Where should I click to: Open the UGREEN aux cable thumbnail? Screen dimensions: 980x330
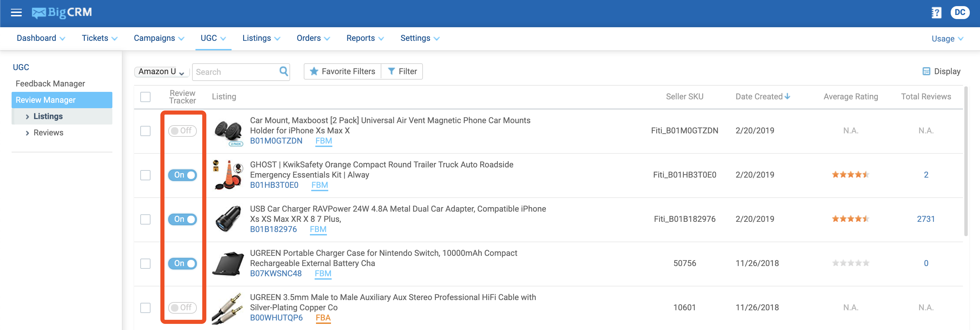coord(228,308)
